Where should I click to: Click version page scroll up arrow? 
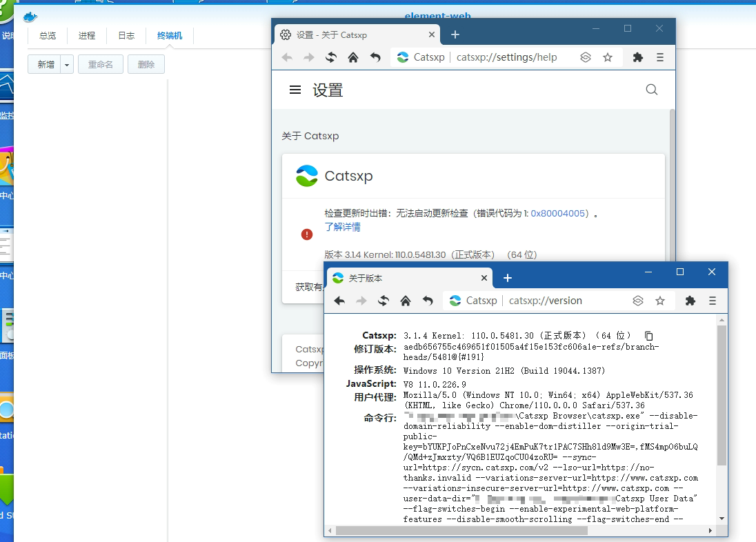pos(722,320)
